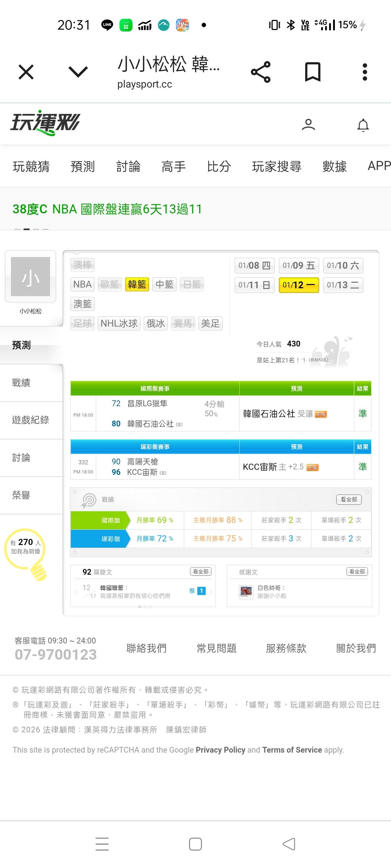Select the 韓籃 league filter

coord(137,284)
